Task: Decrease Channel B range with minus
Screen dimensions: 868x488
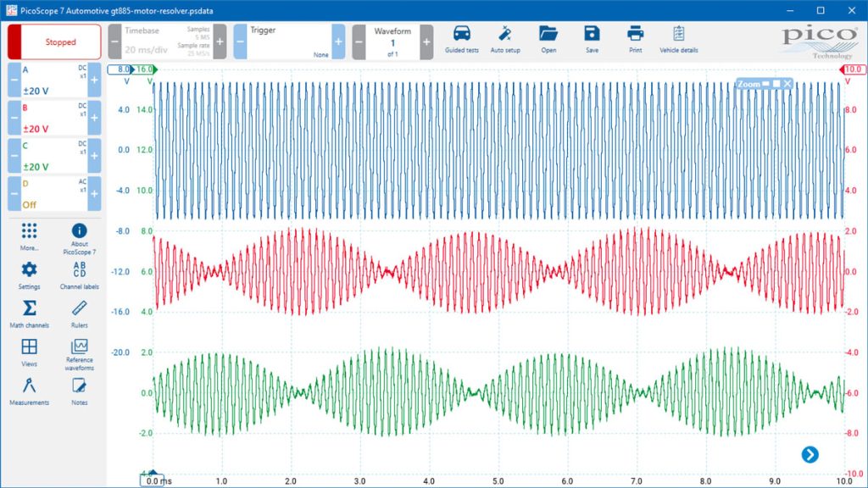Action: tap(14, 118)
